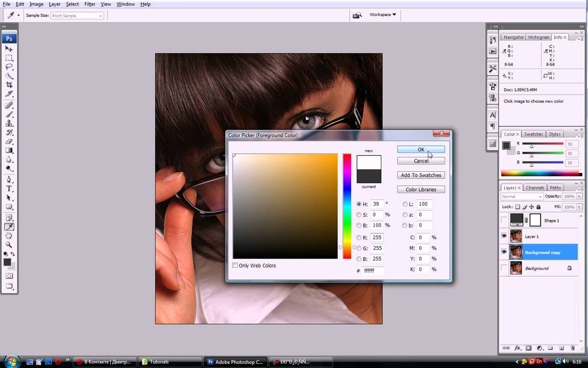Open the Layers panel options menu
The width and height of the screenshot is (588, 368).
tap(580, 189)
